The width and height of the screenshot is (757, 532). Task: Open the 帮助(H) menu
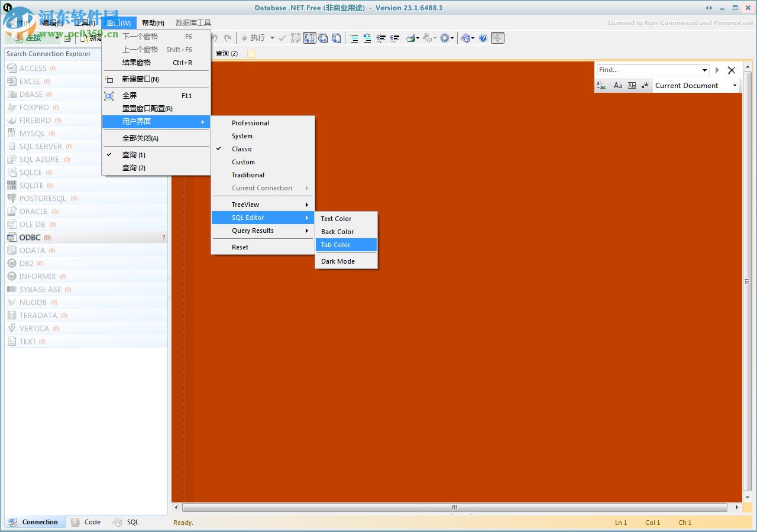coord(153,23)
